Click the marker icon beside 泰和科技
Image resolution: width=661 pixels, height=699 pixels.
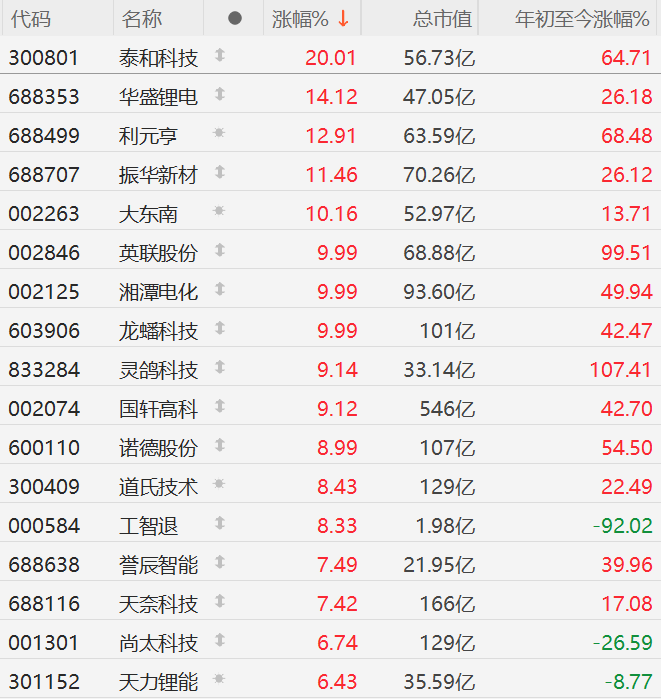[220, 55]
